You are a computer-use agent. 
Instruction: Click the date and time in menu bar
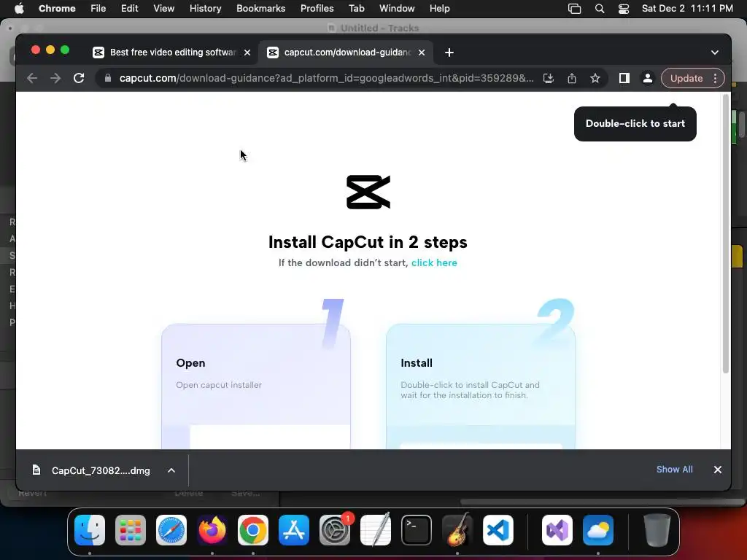687,9
